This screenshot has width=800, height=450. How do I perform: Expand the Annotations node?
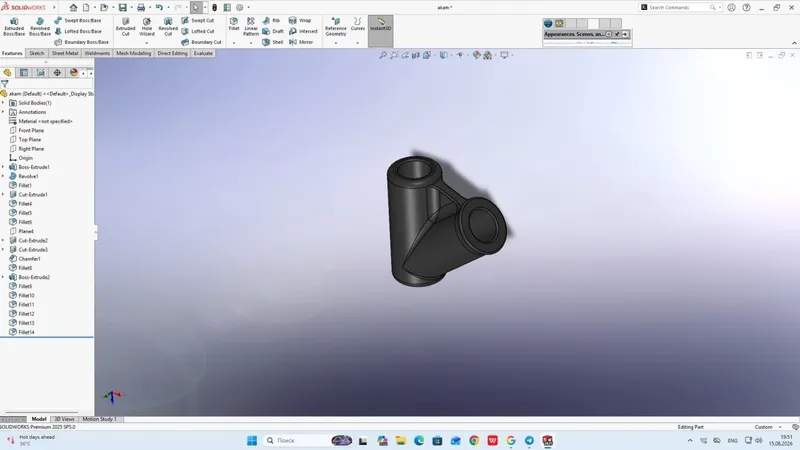(3, 112)
